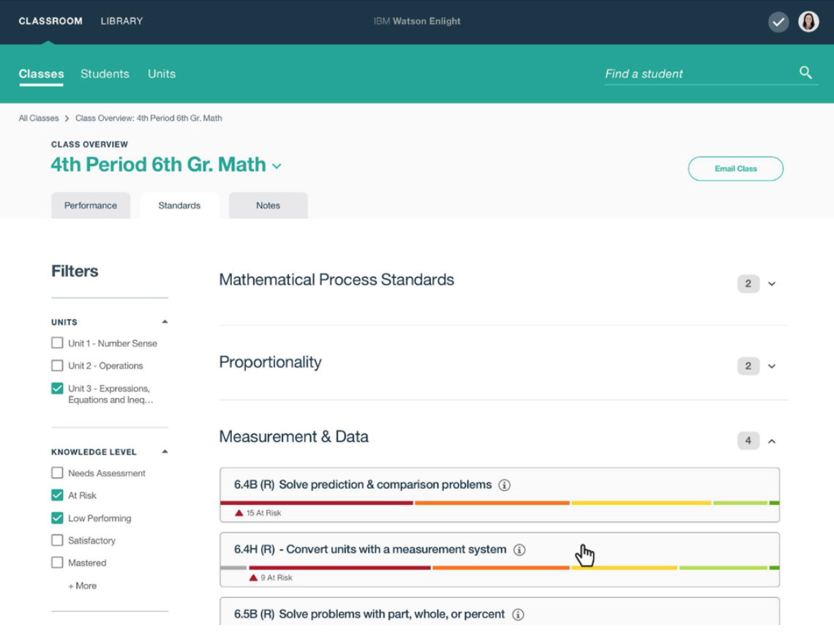The image size is (834, 644).
Task: Expand Mathematical Process Standards chevron
Action: 772,284
